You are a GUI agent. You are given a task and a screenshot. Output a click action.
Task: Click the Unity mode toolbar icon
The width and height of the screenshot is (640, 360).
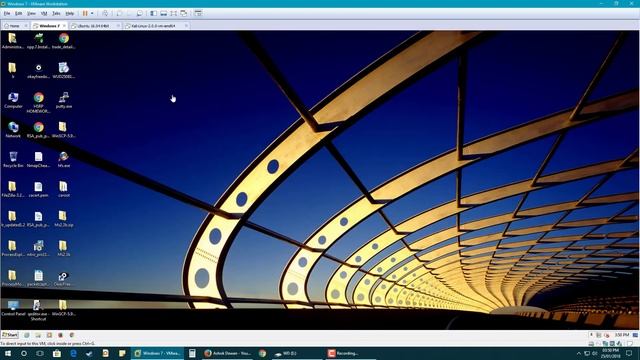pos(184,13)
